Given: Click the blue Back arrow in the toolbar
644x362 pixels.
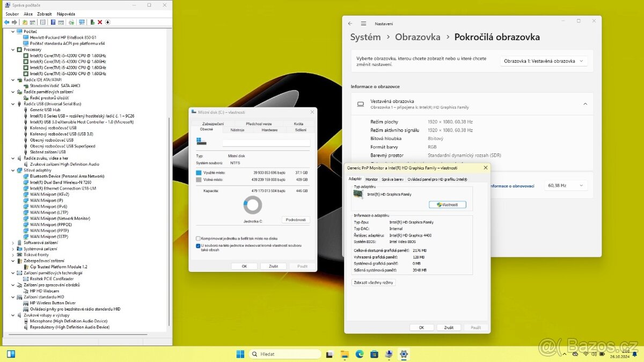Looking at the screenshot, I should 6,22.
